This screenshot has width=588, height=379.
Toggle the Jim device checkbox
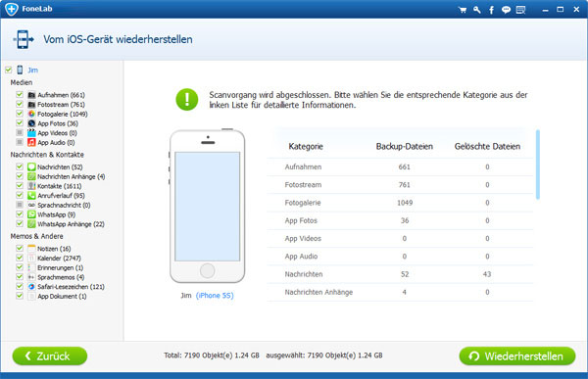pyautogui.click(x=8, y=70)
